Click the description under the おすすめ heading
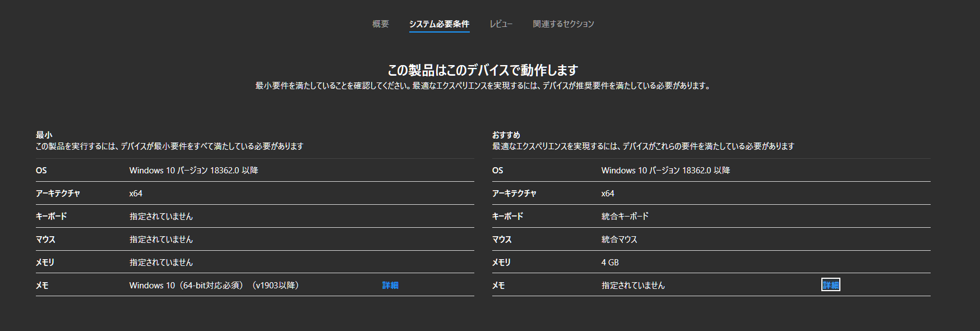The height and width of the screenshot is (331, 980). [x=643, y=146]
